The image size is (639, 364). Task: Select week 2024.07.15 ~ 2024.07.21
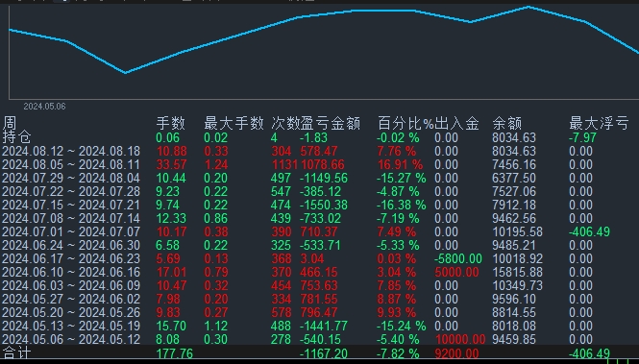click(x=71, y=206)
